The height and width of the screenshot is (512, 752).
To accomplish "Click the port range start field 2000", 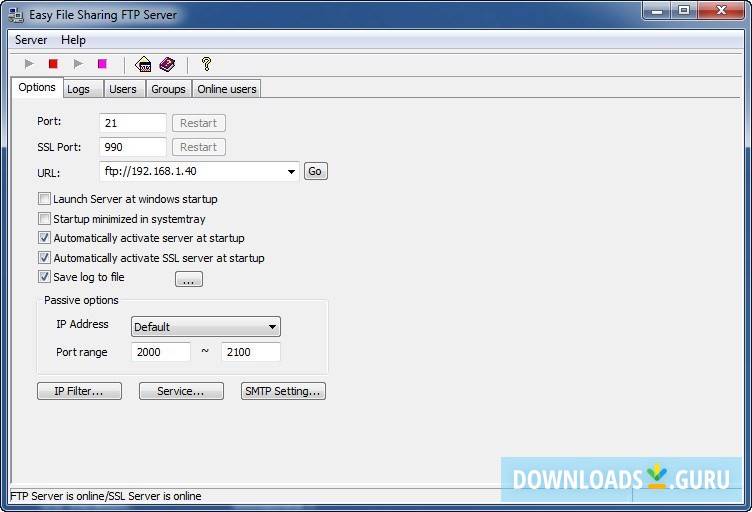I will pyautogui.click(x=161, y=352).
